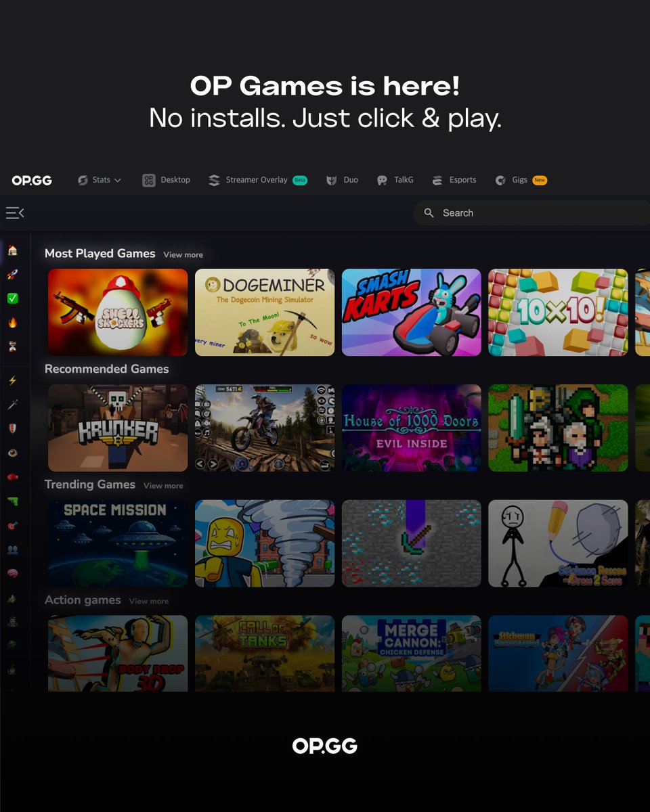The image size is (650, 812).
Task: Click the search magnifier icon
Action: coord(429,213)
